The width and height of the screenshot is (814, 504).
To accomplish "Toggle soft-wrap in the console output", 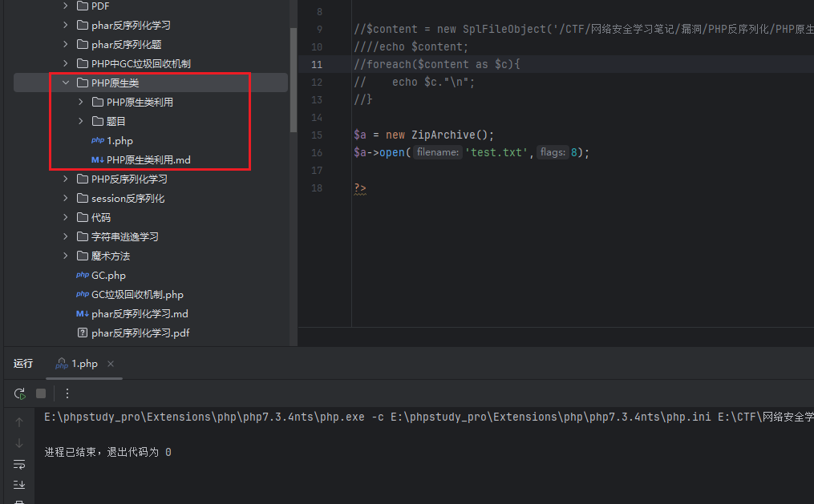I will (x=19, y=464).
